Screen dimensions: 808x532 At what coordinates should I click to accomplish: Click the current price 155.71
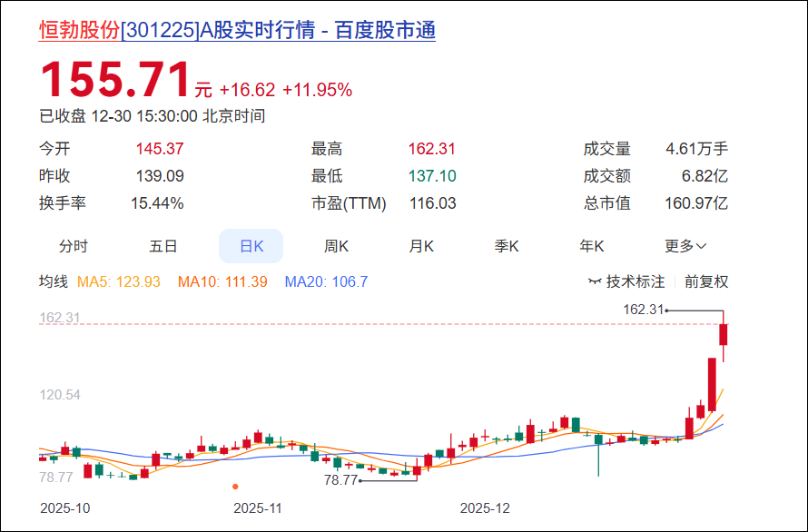click(115, 80)
